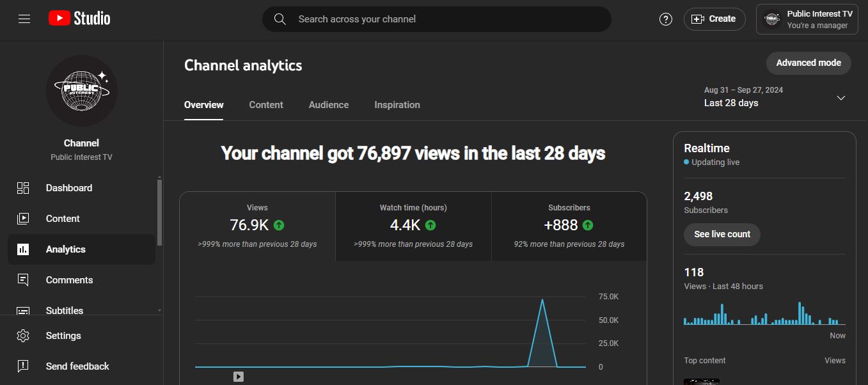Click the Advanced mode button
868x385 pixels.
click(x=808, y=63)
